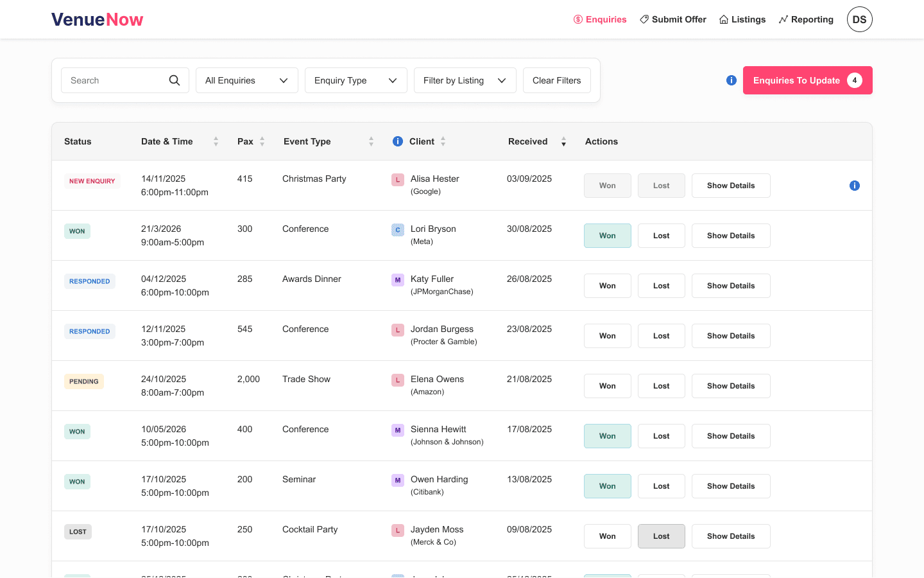The image size is (924, 578).
Task: Click Owen Harding's M client badge
Action: point(398,480)
